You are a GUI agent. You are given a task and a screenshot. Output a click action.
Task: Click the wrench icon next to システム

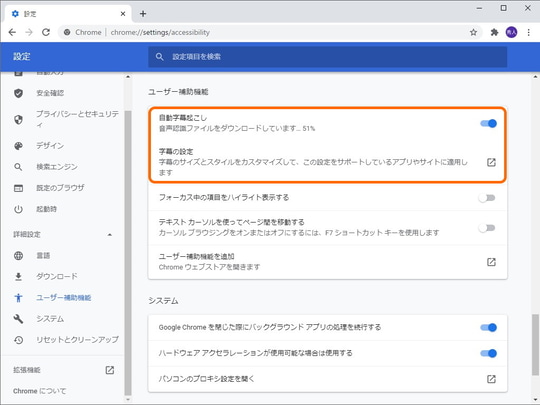[19, 319]
